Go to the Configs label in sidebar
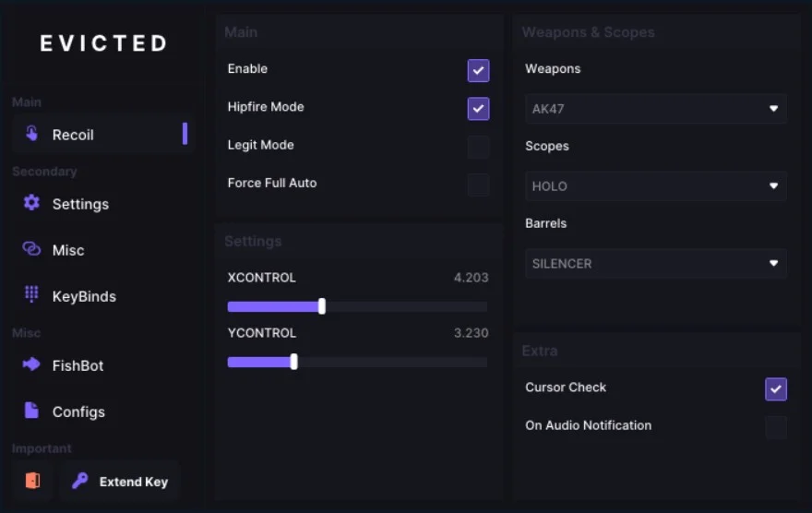The width and height of the screenshot is (812, 513). 78,412
